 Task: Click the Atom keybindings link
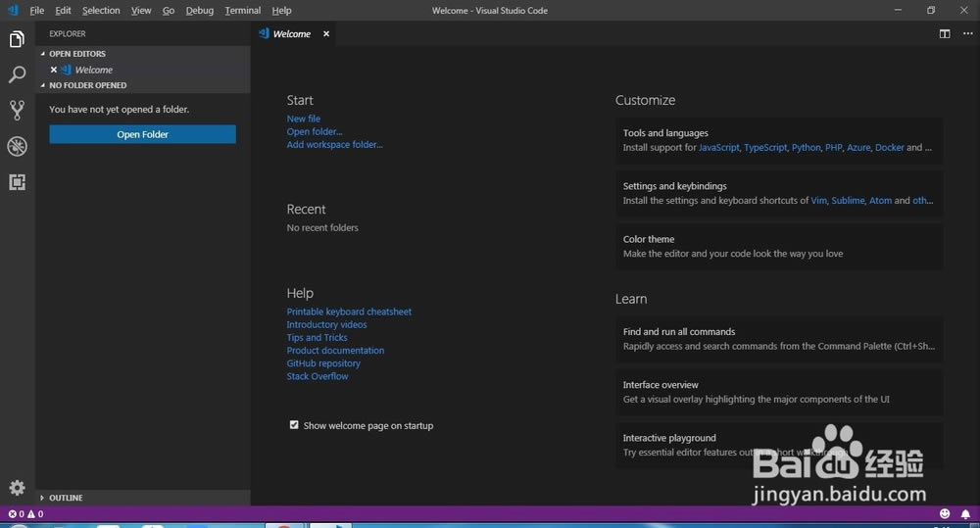pos(880,201)
